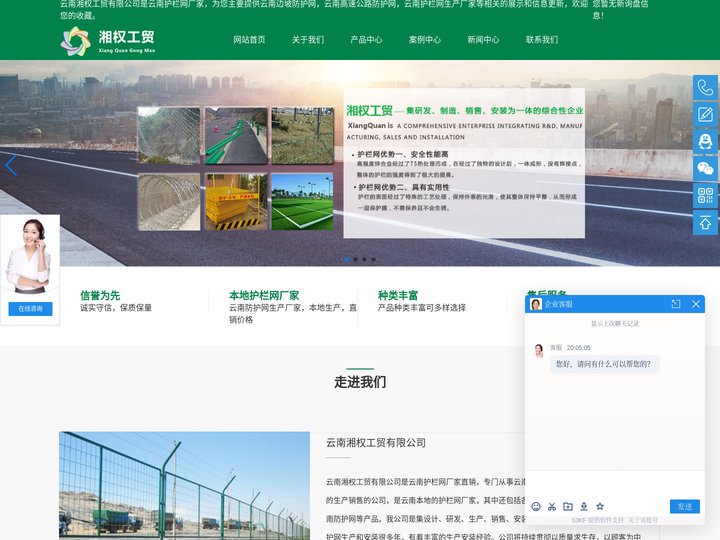Click the fence photo beside company intro
This screenshot has width=720, height=540.
pos(185,486)
